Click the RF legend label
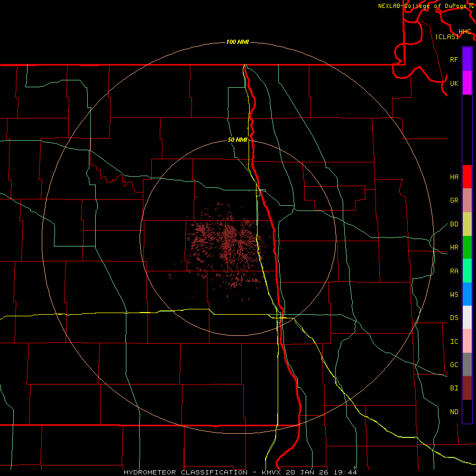This screenshot has height=476, width=476. tap(454, 59)
